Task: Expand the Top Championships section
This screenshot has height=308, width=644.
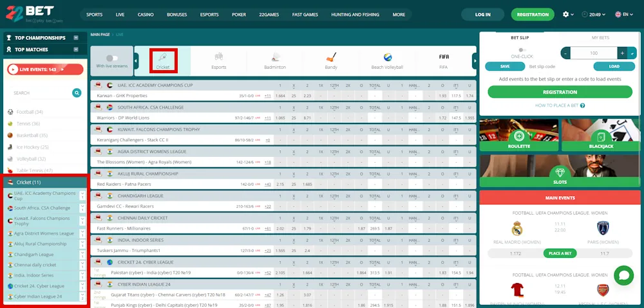Action: (76, 38)
